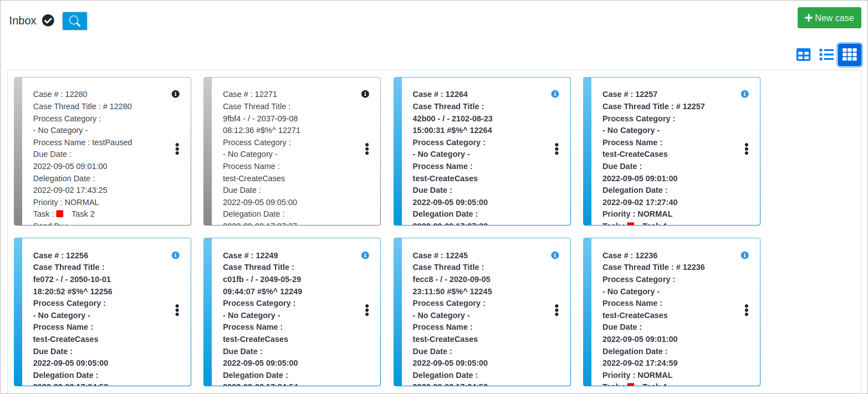This screenshot has width=868, height=394.
Task: Click the Inbox heading text
Action: pyautogui.click(x=23, y=21)
